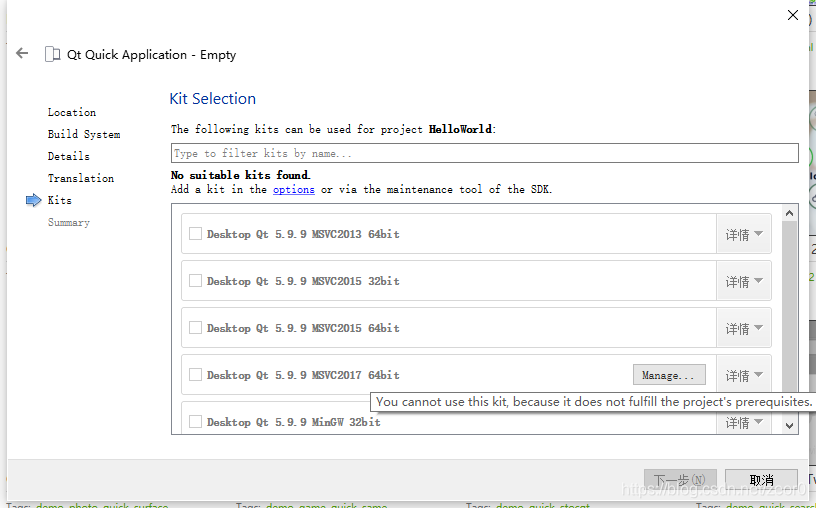Select the Translation wizard step
The height and width of the screenshot is (508, 816).
tap(81, 178)
